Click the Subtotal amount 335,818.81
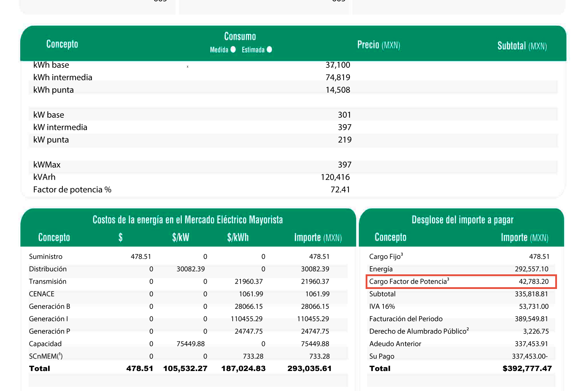The image size is (588, 391). (x=532, y=294)
